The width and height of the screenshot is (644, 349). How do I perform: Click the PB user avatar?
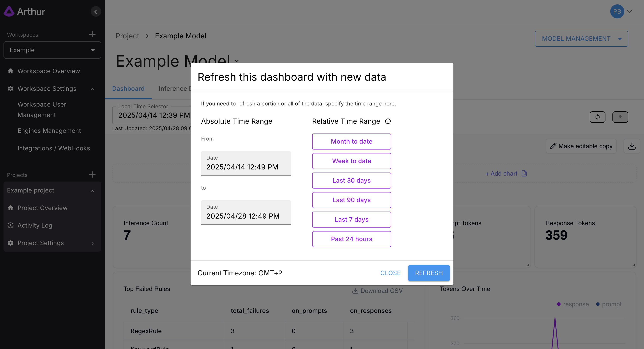pos(617,11)
